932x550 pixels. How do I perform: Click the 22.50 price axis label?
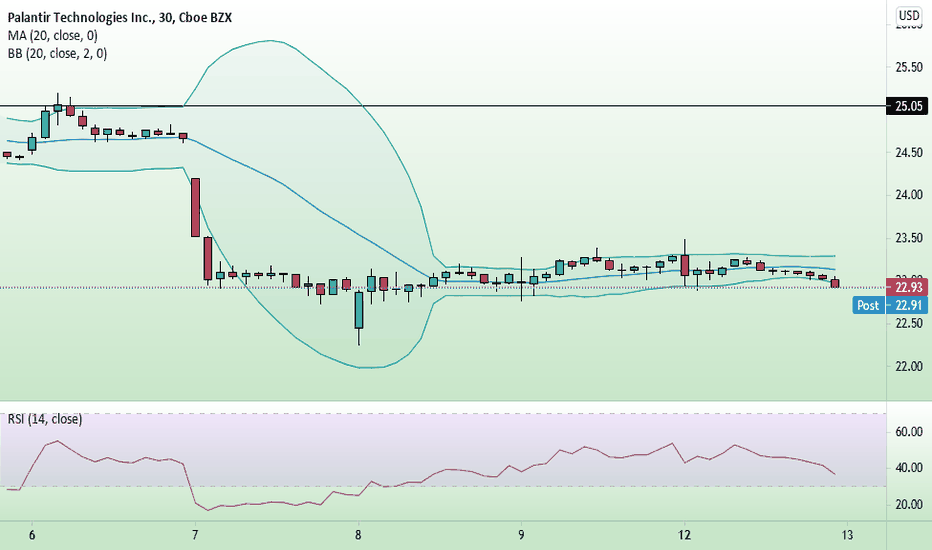tap(909, 323)
